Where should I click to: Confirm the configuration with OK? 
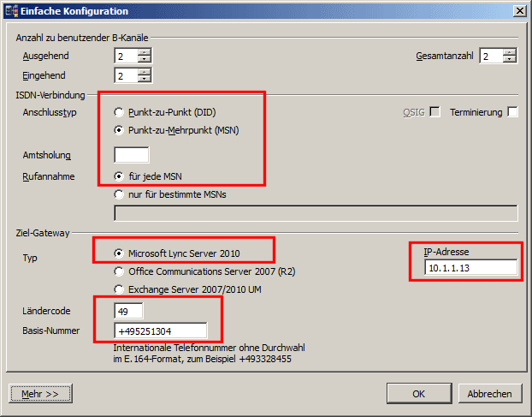pyautogui.click(x=419, y=394)
